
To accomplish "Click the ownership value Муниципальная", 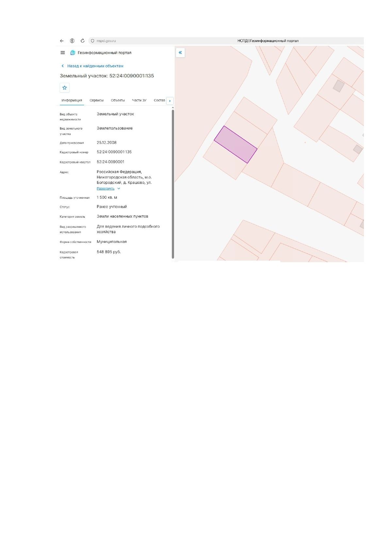I will click(x=112, y=242).
